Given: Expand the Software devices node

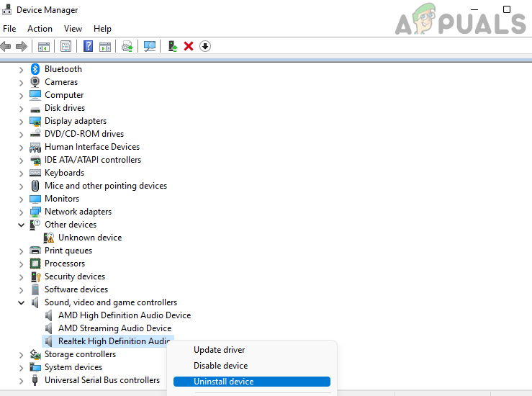Looking at the screenshot, I should click(x=22, y=290).
